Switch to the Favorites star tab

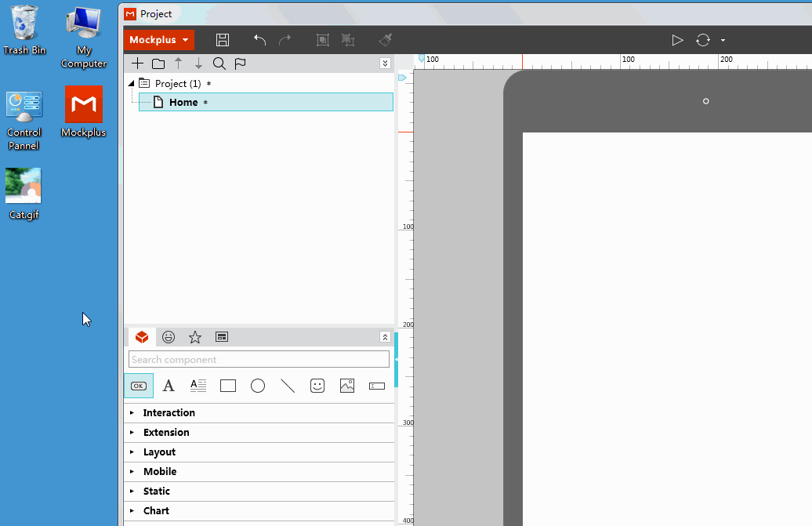click(x=194, y=337)
